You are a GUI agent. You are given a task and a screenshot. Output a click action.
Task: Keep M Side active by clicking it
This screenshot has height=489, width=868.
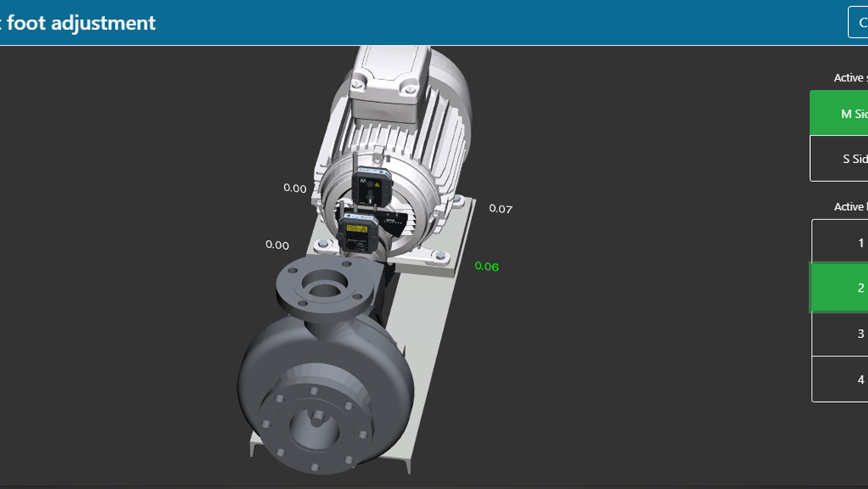click(x=845, y=112)
